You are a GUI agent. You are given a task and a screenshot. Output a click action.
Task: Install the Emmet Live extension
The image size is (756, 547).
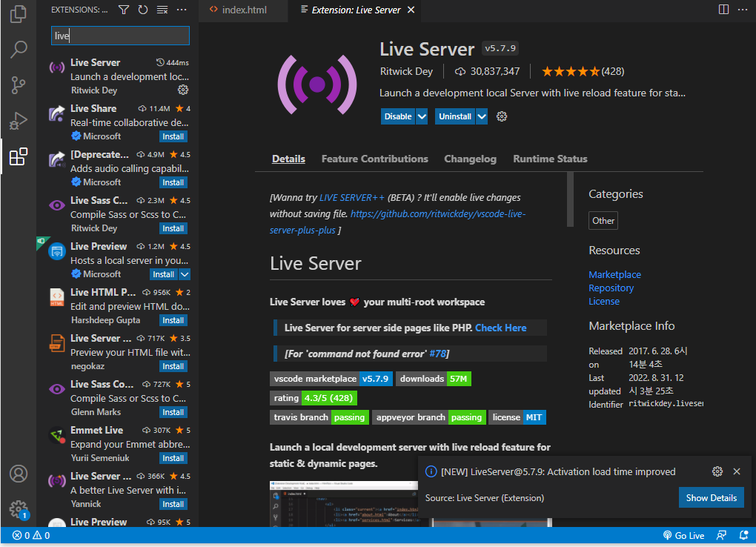pos(173,458)
